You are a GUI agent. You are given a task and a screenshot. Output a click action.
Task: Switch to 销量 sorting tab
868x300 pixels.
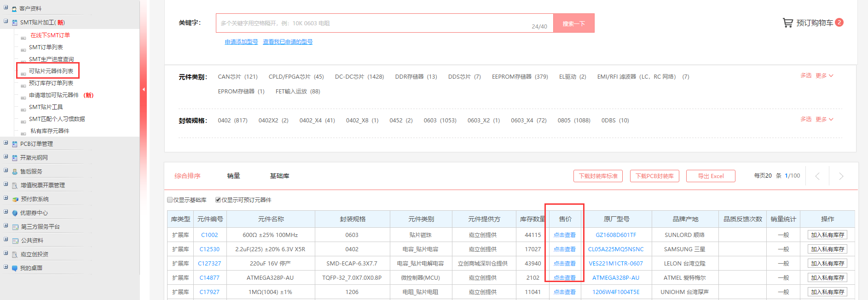click(233, 176)
